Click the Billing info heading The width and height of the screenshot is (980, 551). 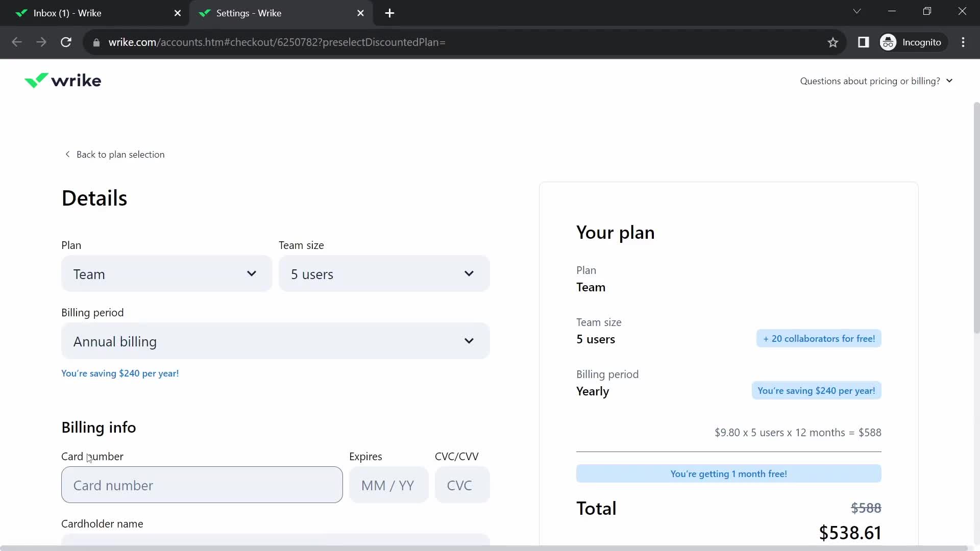[x=99, y=428]
